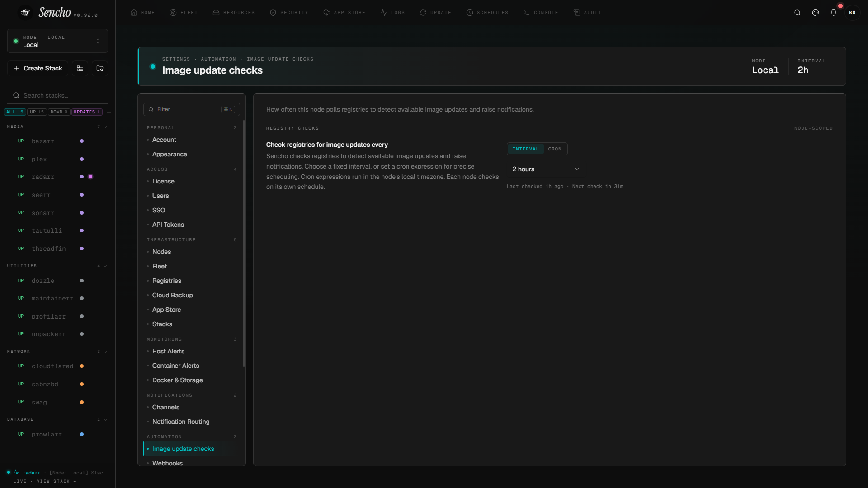The image size is (868, 488).
Task: Filter stacks by DOWN 0
Action: coord(59,112)
